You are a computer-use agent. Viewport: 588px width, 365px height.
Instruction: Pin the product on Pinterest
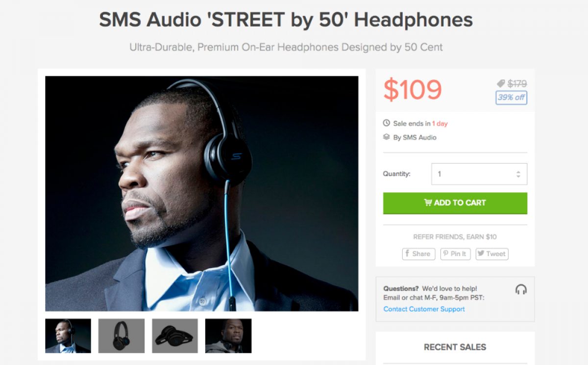(455, 254)
